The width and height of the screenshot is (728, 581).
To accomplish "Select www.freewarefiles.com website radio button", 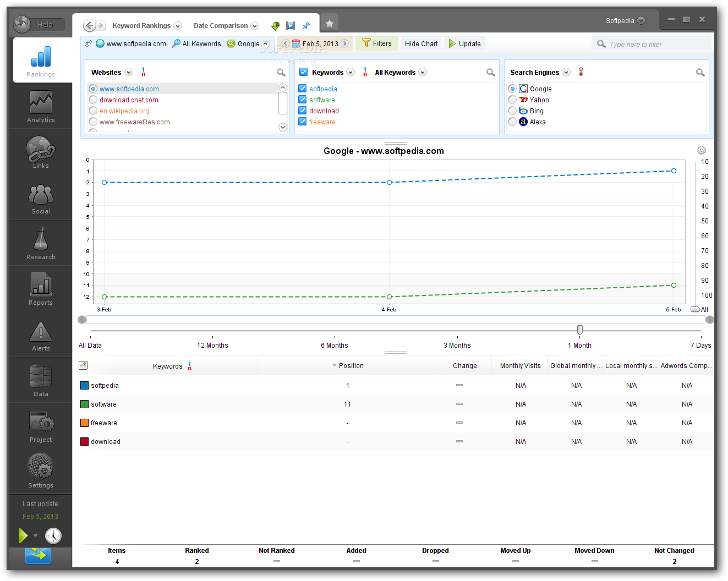I will click(x=93, y=122).
